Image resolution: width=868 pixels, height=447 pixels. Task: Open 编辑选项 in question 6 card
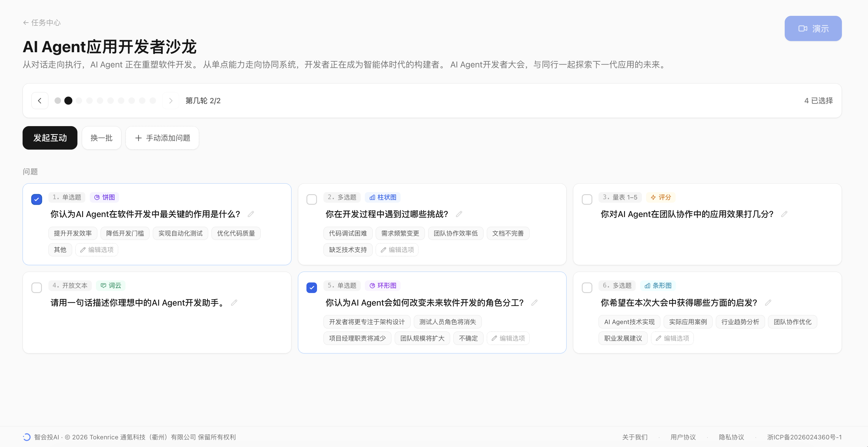coord(673,338)
